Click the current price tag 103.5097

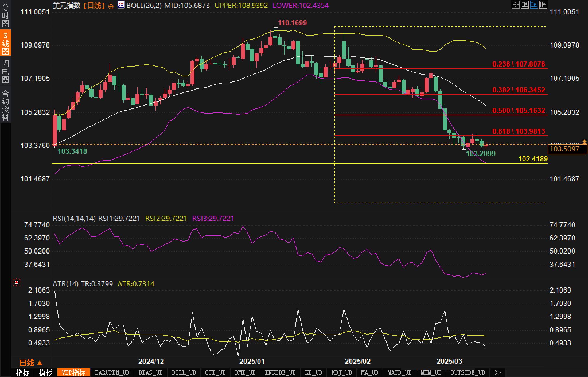[567, 149]
